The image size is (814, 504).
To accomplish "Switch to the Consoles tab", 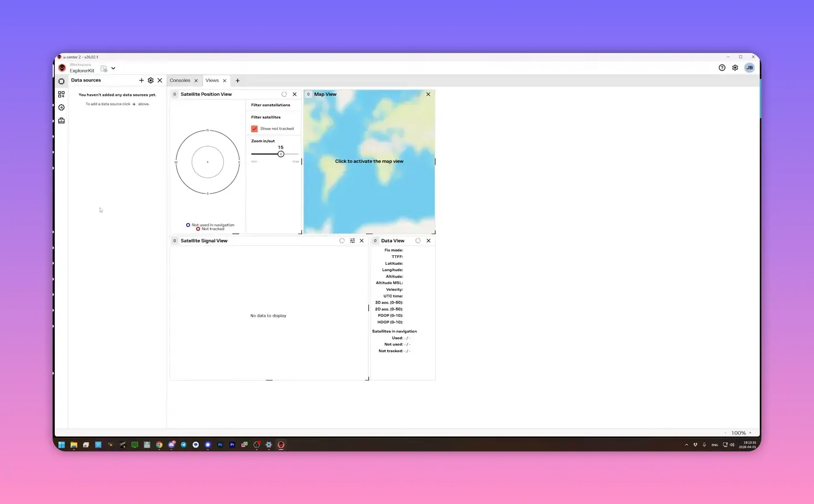I will coord(180,81).
